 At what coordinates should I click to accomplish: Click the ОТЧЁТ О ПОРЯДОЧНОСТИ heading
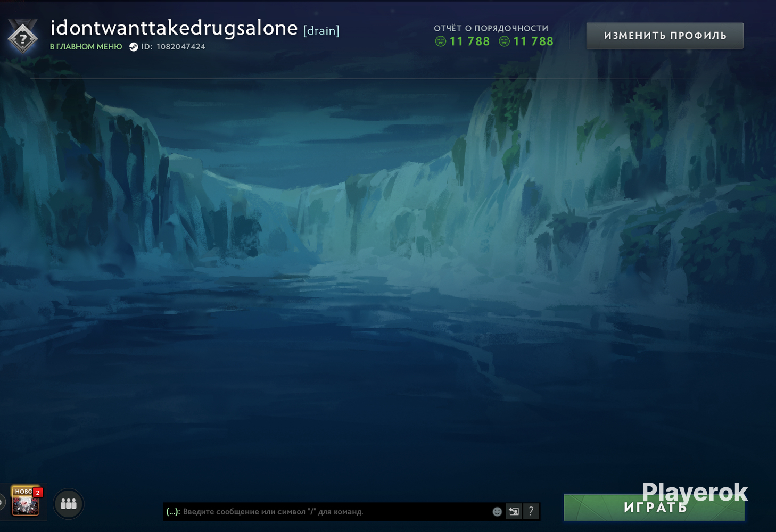tap(491, 28)
